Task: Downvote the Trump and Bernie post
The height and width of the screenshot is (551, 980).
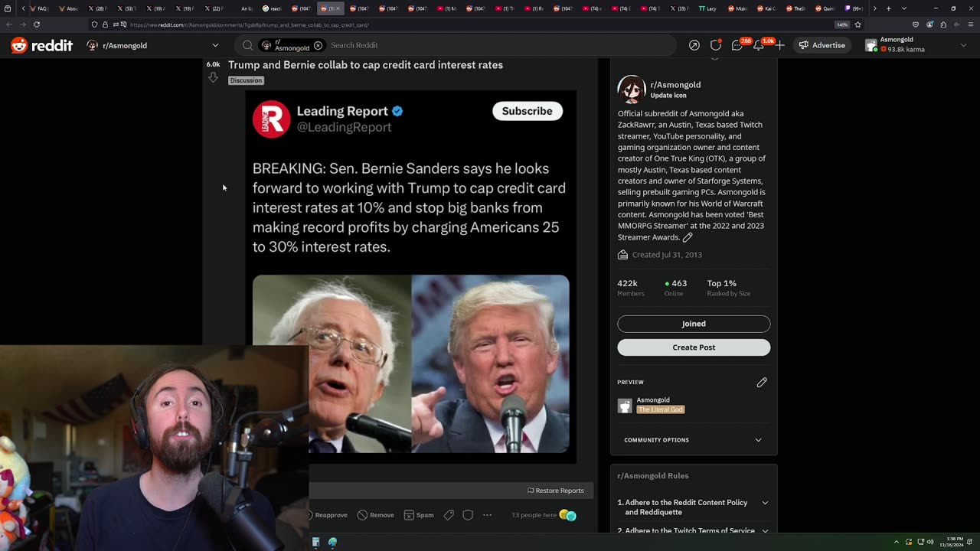Action: pos(213,77)
